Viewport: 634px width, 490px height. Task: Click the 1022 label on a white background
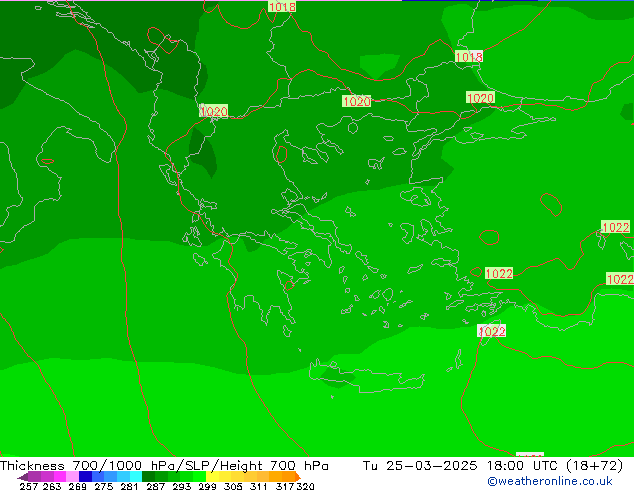coord(492,331)
